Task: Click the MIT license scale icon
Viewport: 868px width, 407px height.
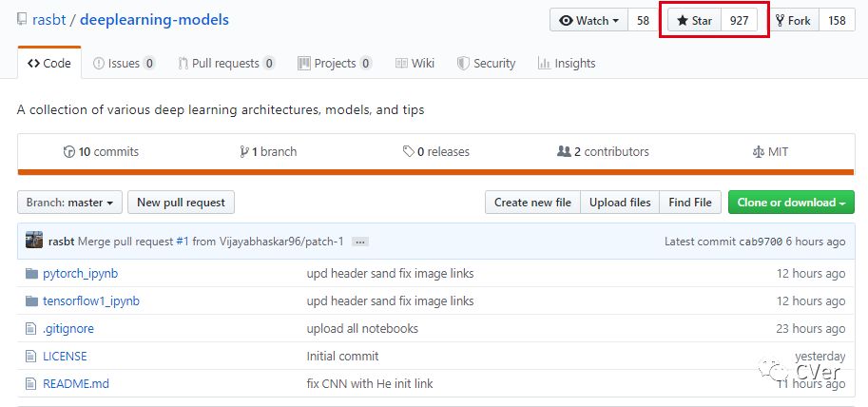Action: [758, 152]
